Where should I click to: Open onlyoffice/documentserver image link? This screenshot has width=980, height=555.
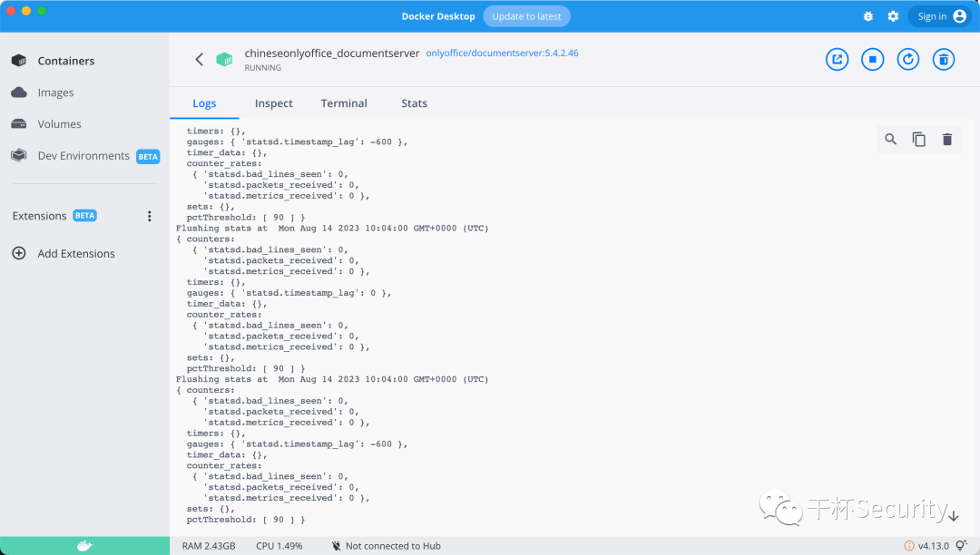(502, 54)
